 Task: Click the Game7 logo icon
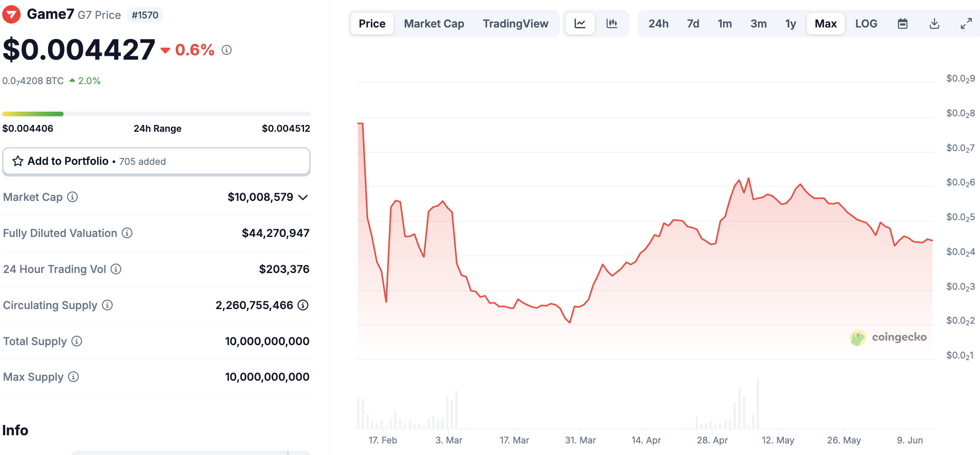point(12,15)
